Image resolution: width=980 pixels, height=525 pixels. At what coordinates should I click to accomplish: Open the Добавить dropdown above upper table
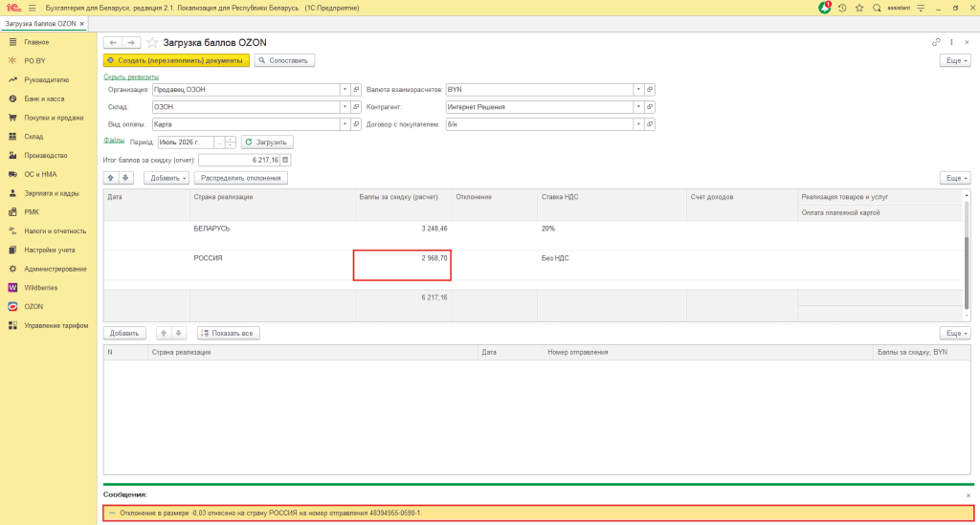click(x=167, y=178)
